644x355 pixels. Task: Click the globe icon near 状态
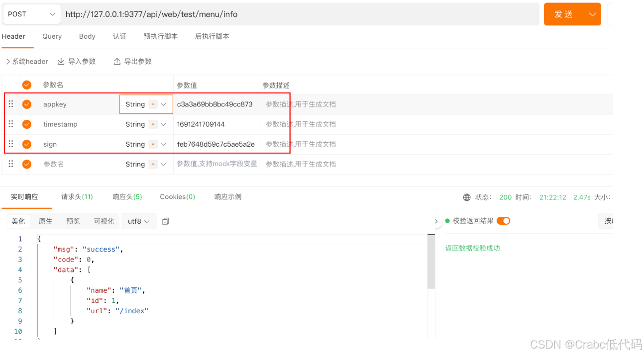pos(466,197)
